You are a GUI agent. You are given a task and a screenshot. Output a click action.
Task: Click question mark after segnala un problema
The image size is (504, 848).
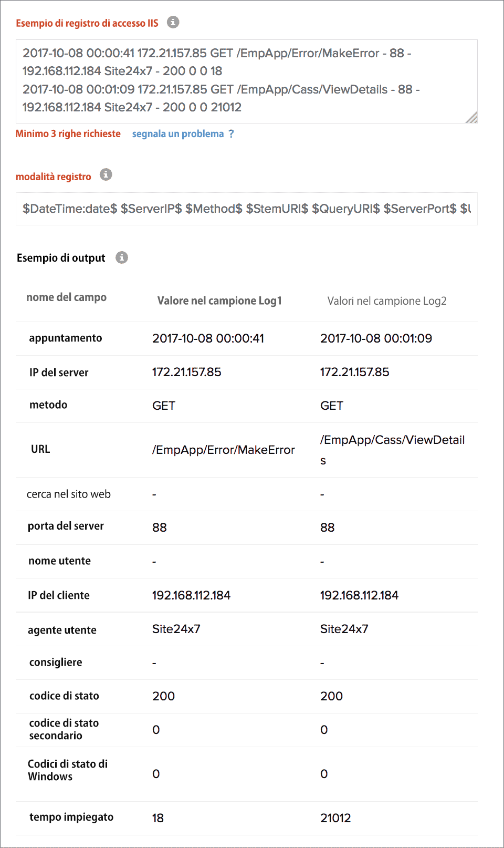231,134
